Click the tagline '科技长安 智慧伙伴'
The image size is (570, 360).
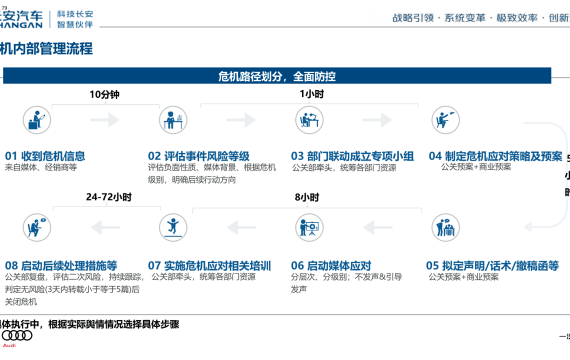click(75, 19)
